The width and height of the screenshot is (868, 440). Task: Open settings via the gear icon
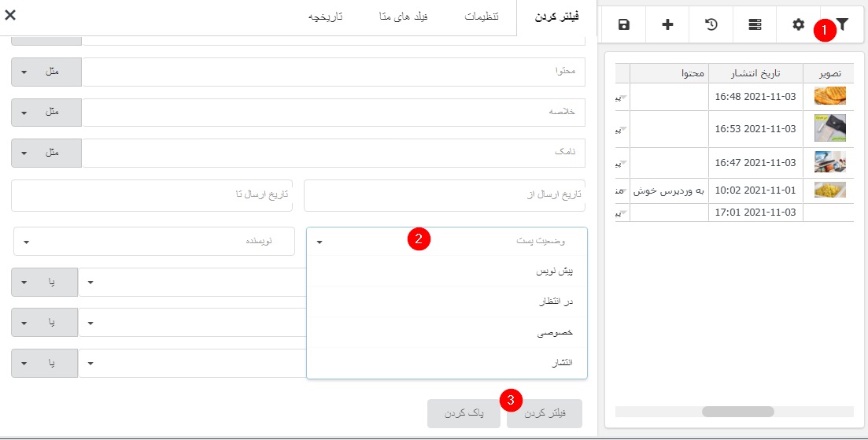pos(799,25)
